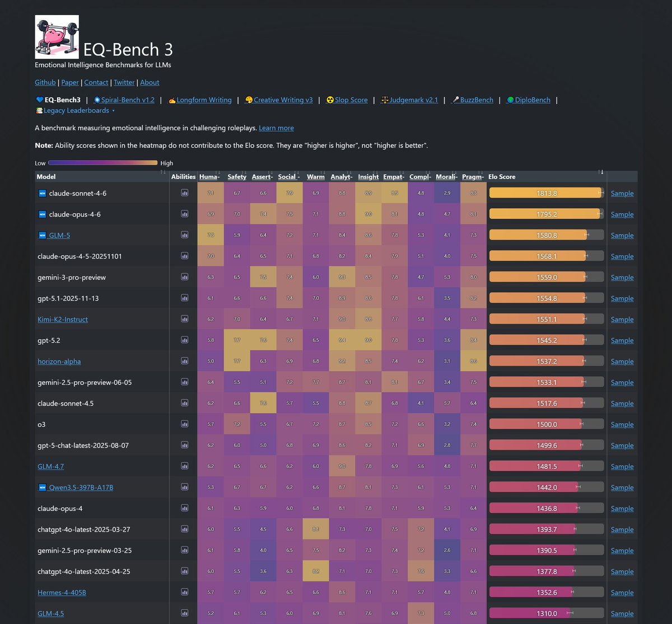Open the Learn more link
This screenshot has width=672, height=624.
click(x=276, y=128)
